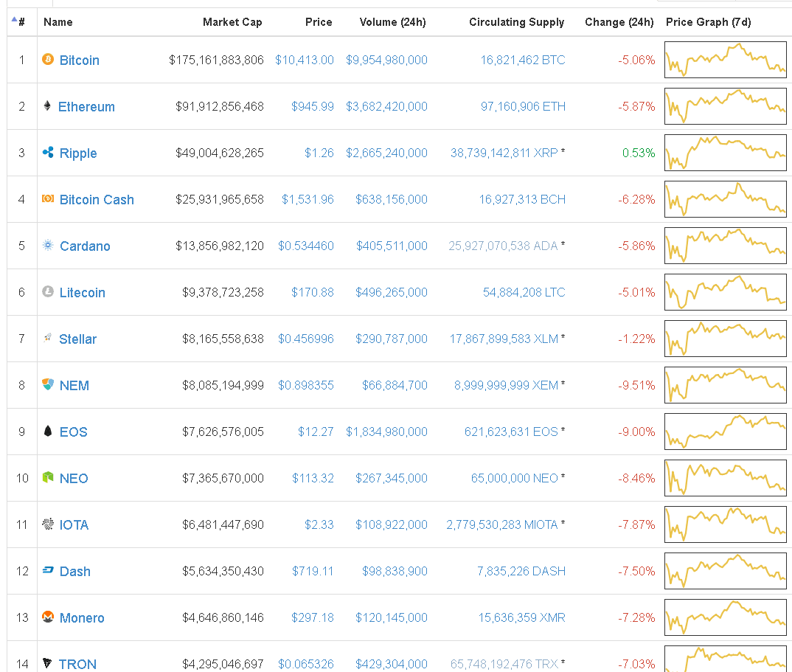Open the Cardano coin name link
The image size is (792, 672).
(x=85, y=246)
